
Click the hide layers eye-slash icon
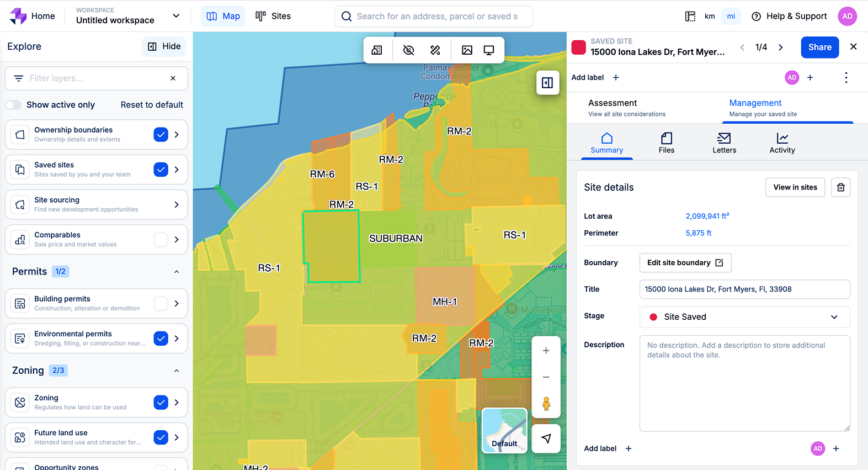coord(408,50)
